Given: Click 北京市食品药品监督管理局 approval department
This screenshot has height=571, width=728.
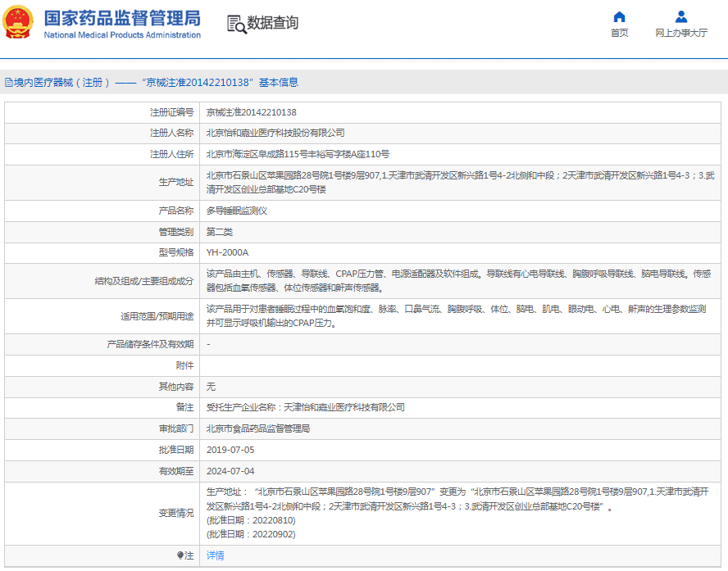Looking at the screenshot, I should tap(258, 428).
